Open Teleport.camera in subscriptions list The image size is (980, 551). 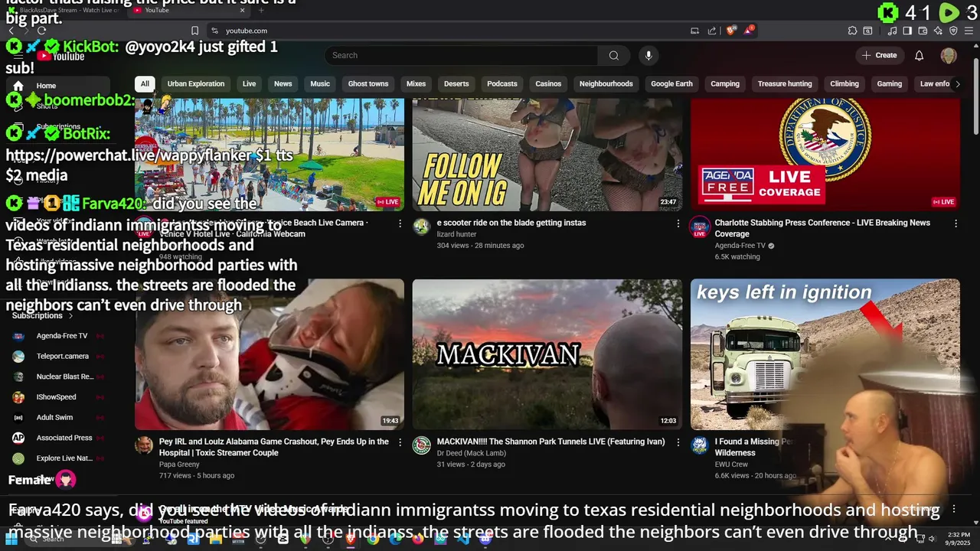pos(57,357)
